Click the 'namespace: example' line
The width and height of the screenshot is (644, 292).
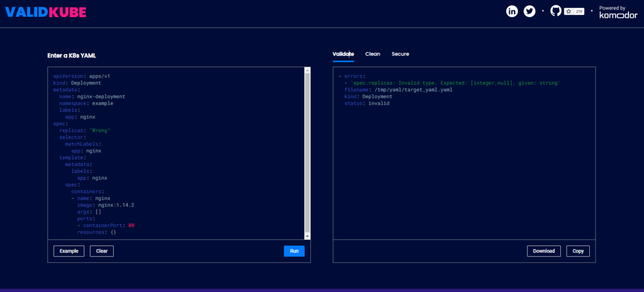tap(86, 104)
